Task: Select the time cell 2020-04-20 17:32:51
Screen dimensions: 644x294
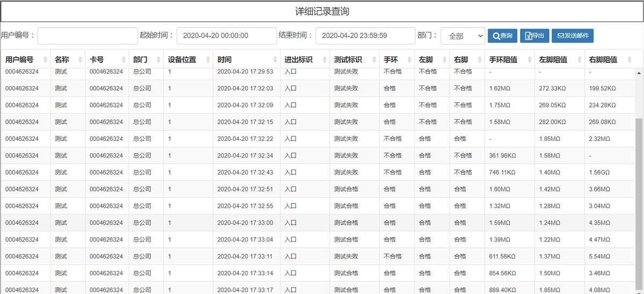Action: [245, 189]
